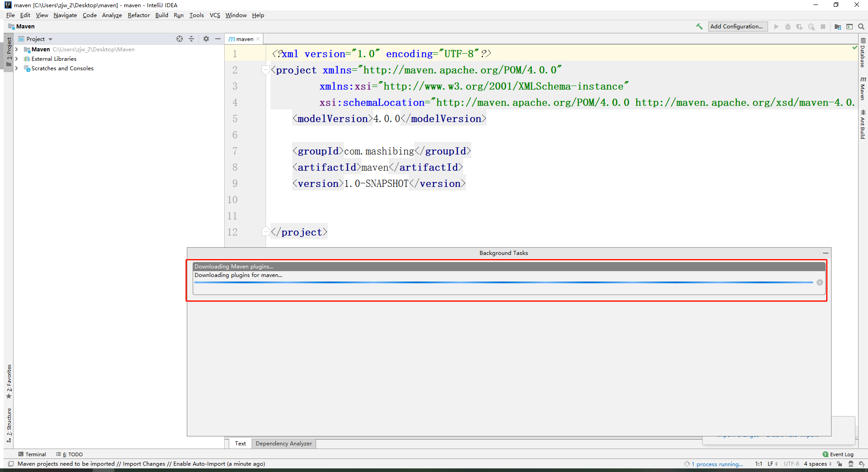Open the Refactor menu
868x472 pixels.
(x=138, y=15)
